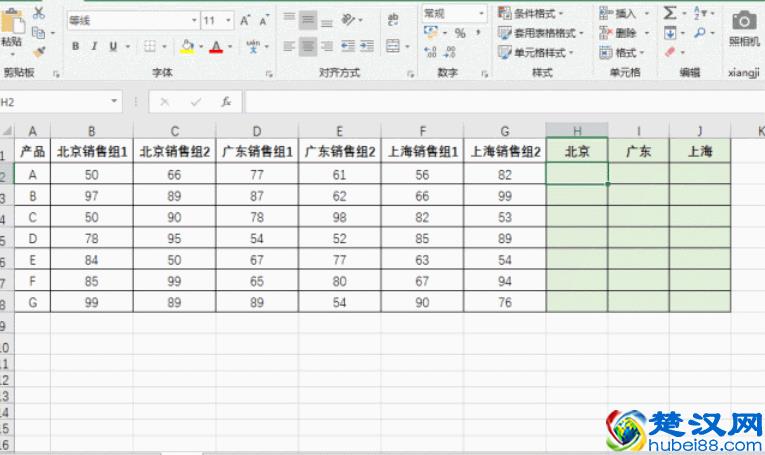Select the Format Painter brush
Viewport: 765px width, 455px height.
39,51
